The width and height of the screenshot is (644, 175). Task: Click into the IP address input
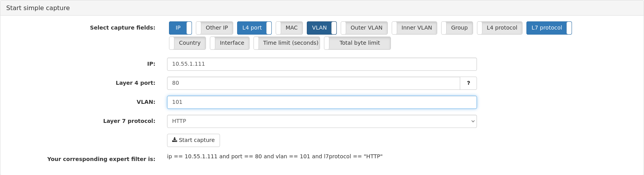tap(322, 64)
